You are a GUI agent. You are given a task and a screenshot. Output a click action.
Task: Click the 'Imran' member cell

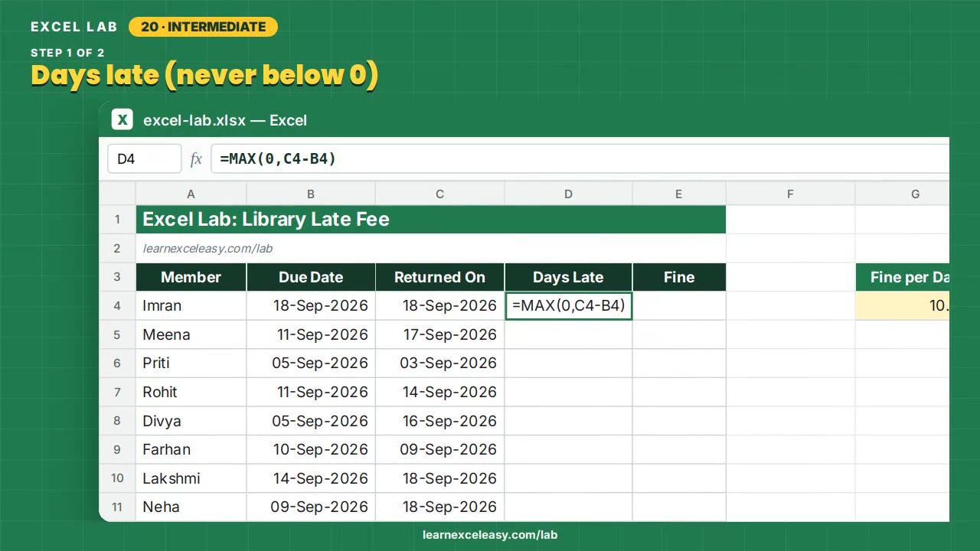point(191,306)
